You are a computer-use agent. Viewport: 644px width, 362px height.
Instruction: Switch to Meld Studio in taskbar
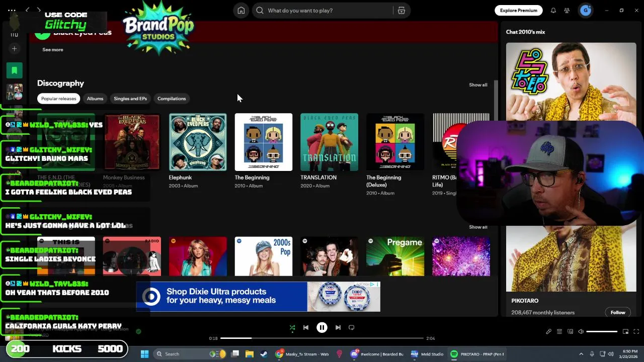427,354
